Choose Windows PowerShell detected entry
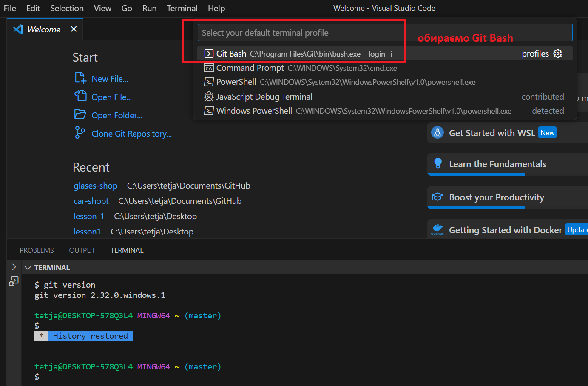588x386 pixels. click(x=385, y=111)
